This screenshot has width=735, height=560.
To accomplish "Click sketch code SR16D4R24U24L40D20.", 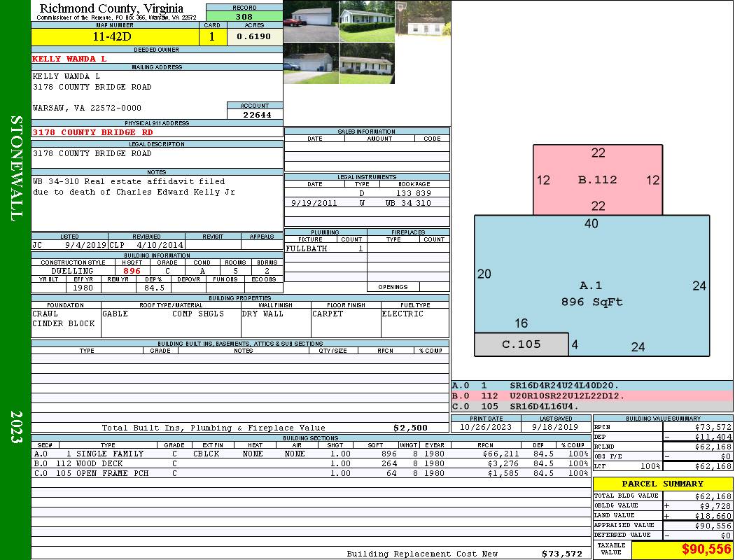I will click(564, 386).
